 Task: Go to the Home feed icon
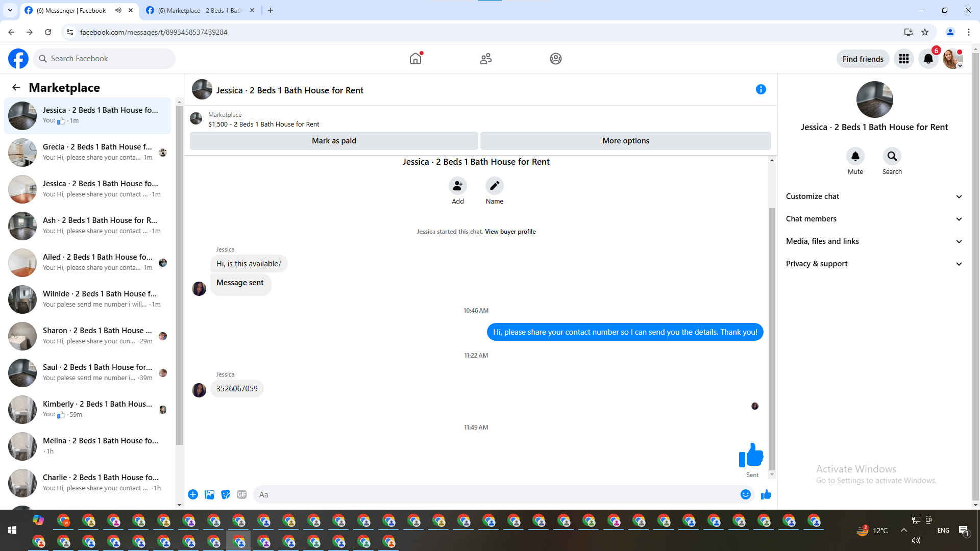pyautogui.click(x=415, y=59)
